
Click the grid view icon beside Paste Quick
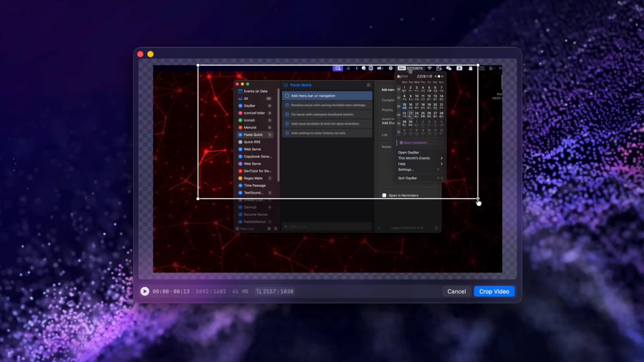368,85
